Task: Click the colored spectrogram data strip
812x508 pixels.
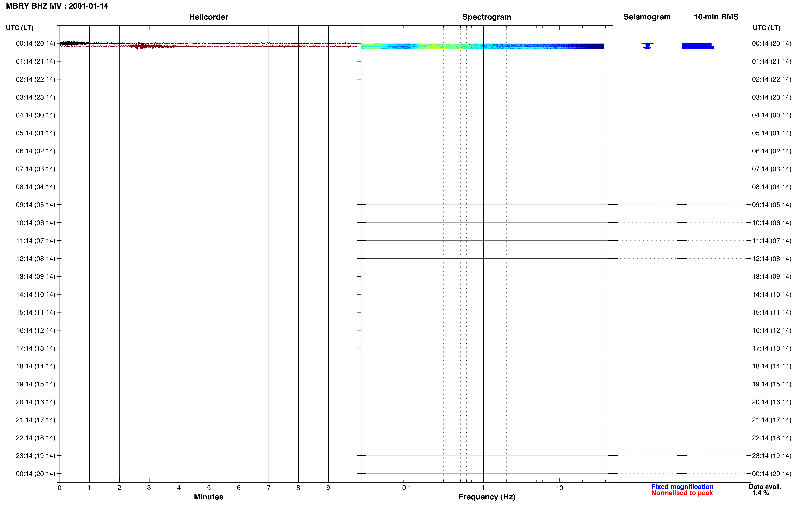Action: coord(482,46)
